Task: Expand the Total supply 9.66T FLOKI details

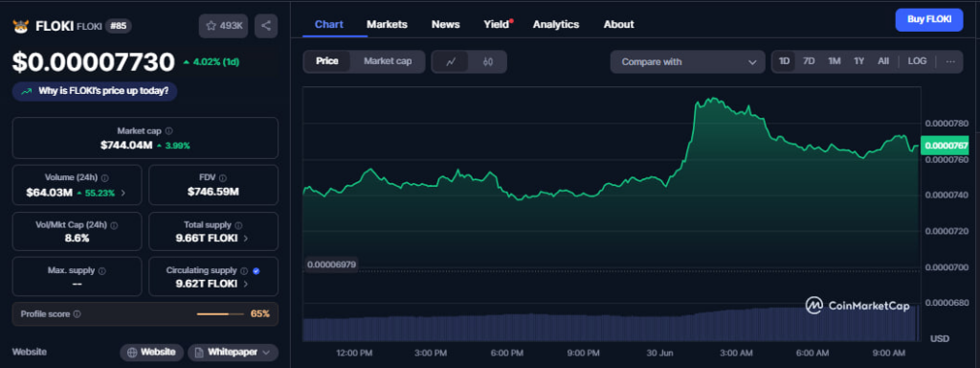Action: click(213, 232)
